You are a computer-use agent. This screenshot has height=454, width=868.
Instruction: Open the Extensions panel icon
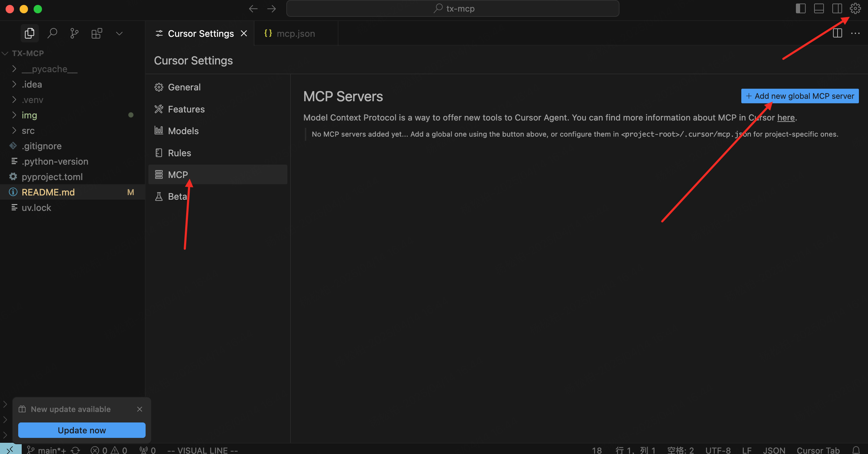(x=97, y=33)
